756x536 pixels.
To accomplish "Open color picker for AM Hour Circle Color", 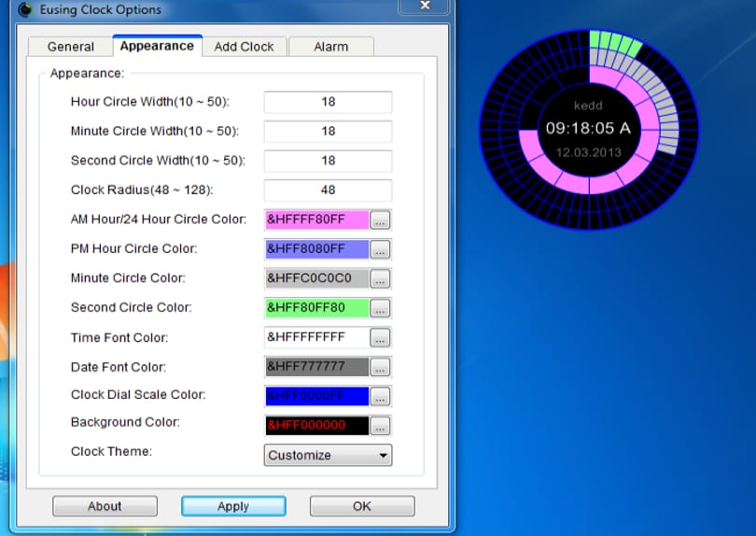I will 380,220.
